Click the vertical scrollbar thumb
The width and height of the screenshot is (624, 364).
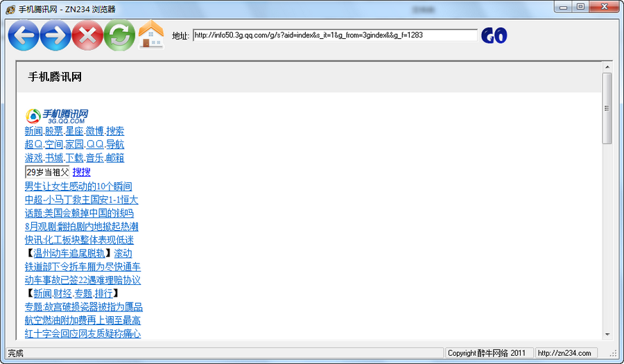click(607, 107)
